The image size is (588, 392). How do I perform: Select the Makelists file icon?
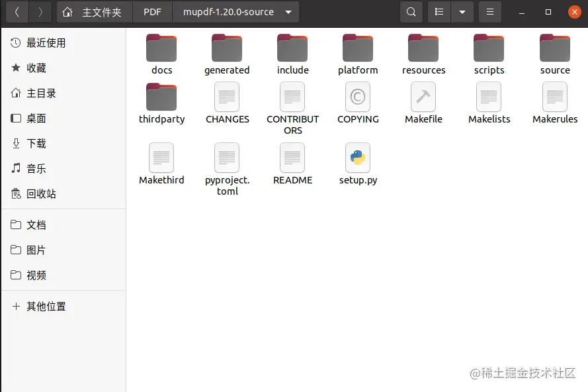(x=489, y=97)
